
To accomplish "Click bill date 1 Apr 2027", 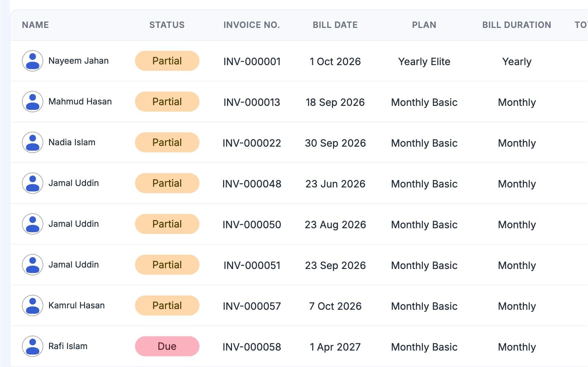I will (335, 347).
